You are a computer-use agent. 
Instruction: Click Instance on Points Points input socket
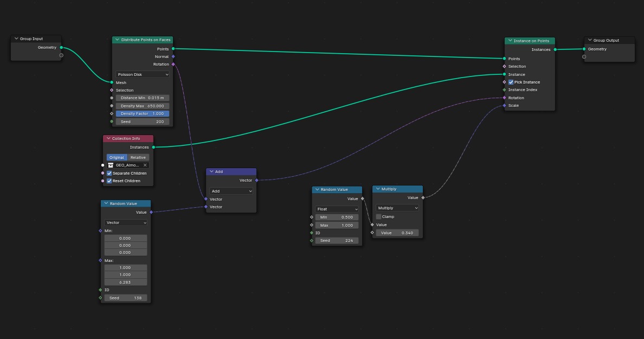click(x=504, y=59)
